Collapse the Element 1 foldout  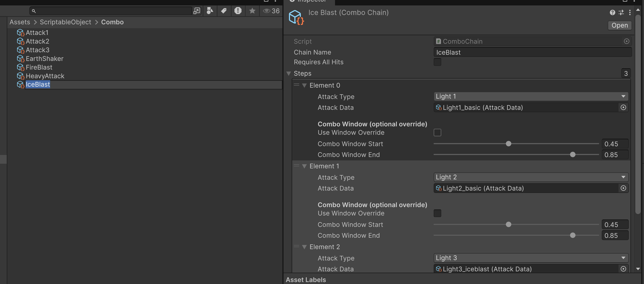(304, 166)
